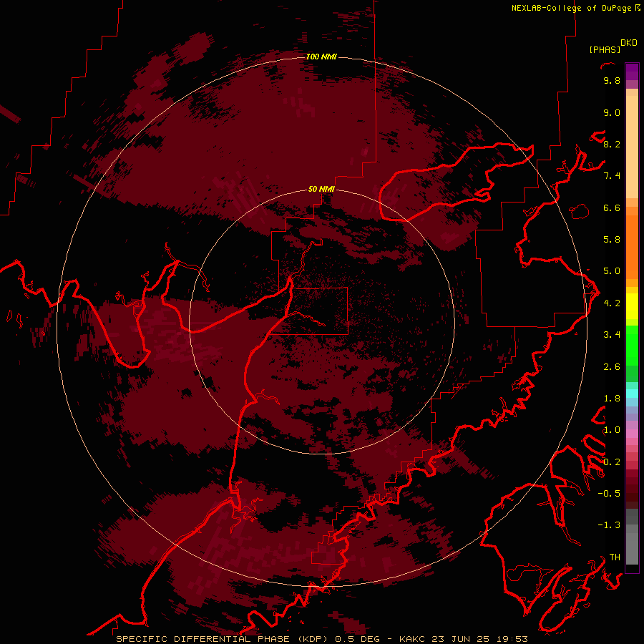
Task: Click the 1.0 value on color scale
Action: click(612, 430)
